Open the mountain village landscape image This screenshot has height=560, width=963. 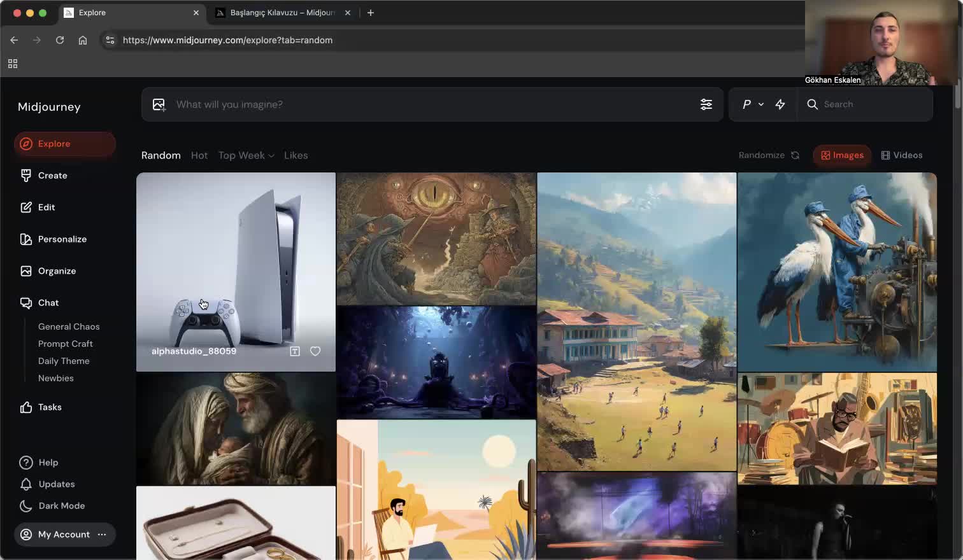[637, 321]
